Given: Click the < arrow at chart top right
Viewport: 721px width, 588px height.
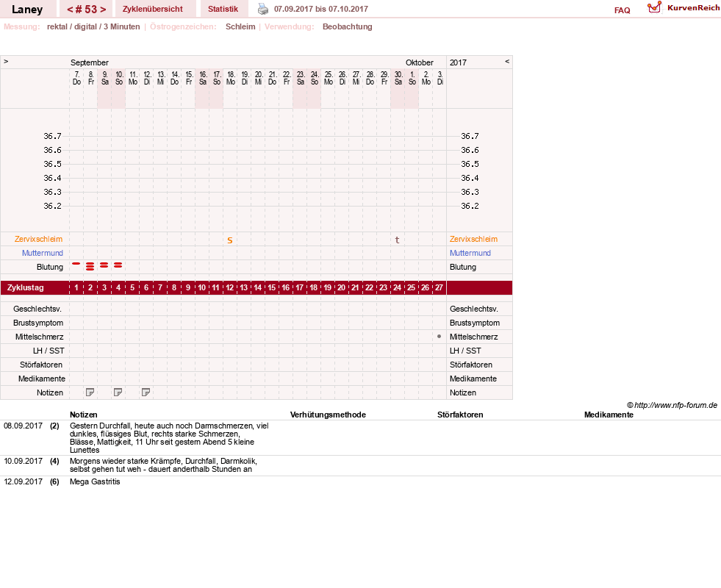Looking at the screenshot, I should 507,61.
